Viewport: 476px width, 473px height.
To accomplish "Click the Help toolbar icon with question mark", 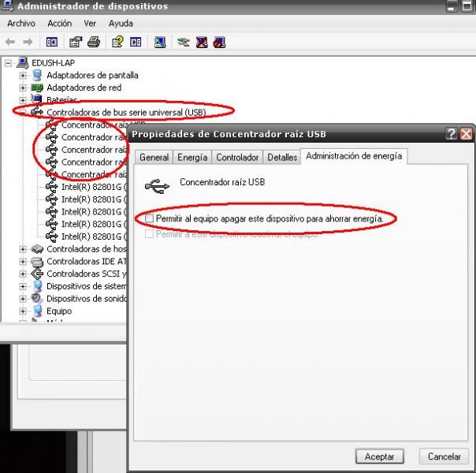I will tap(117, 42).
